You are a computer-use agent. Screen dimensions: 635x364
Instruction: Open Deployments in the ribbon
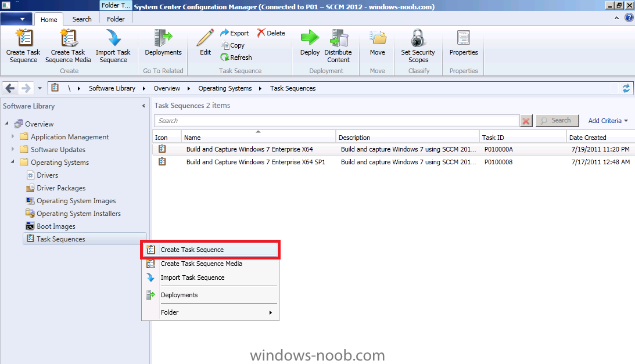tap(163, 43)
